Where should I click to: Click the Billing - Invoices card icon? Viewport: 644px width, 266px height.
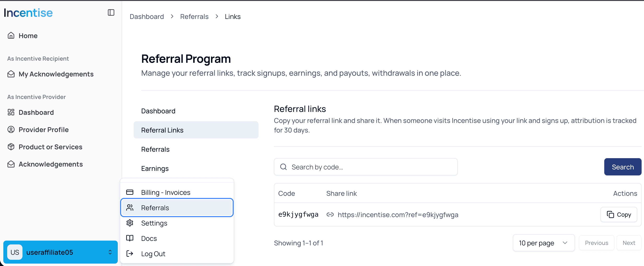pos(130,192)
